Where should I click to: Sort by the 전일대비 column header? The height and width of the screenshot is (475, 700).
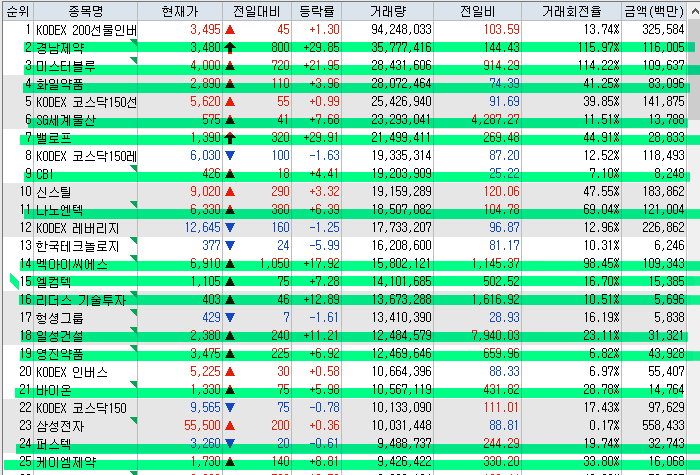click(257, 11)
